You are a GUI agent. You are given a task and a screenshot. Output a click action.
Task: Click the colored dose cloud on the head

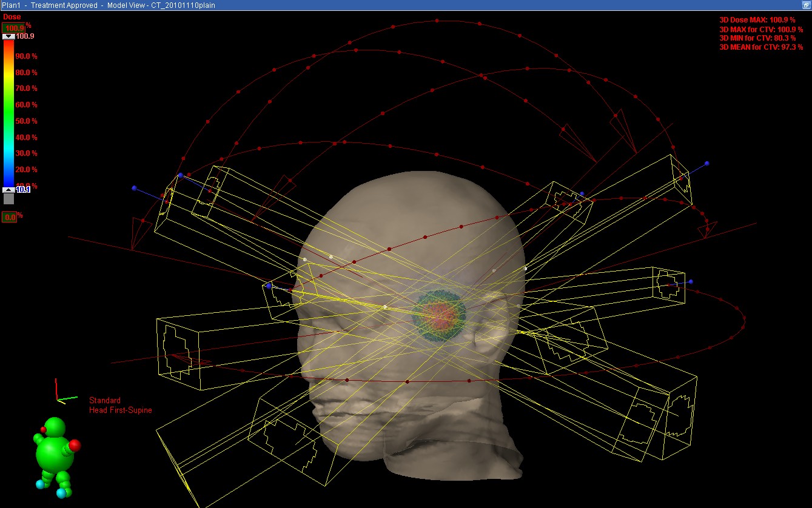(439, 315)
